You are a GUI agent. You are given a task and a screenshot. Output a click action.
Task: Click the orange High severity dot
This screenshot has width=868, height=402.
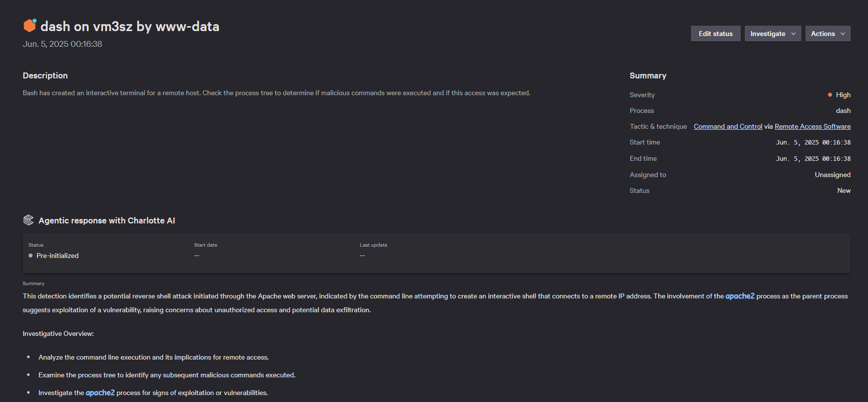tap(830, 95)
